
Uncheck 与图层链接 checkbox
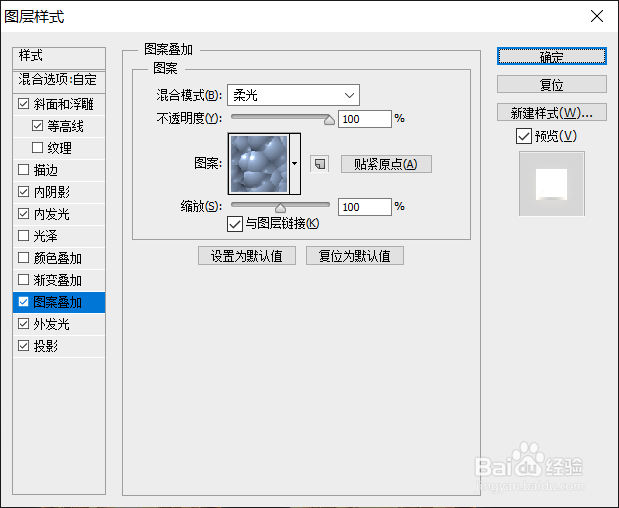pyautogui.click(x=234, y=224)
